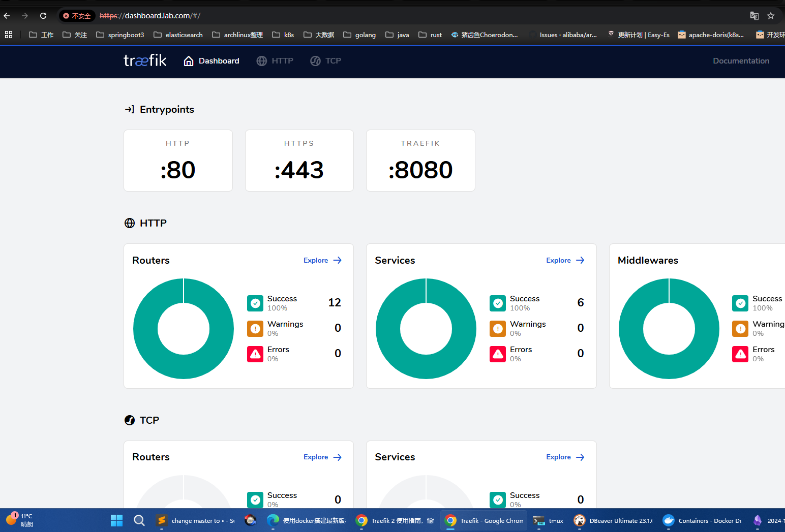Viewport: 785px width, 532px height.
Task: Bookmark this page with star icon
Action: coord(771,16)
